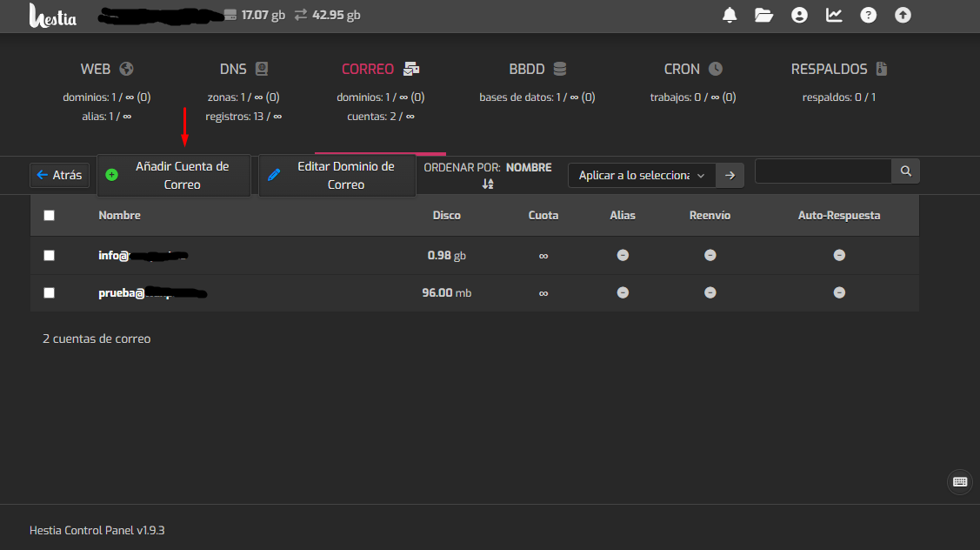Open the 'Ordenar por: Nombre' sort menu
The width and height of the screenshot is (980, 550).
coord(488,175)
